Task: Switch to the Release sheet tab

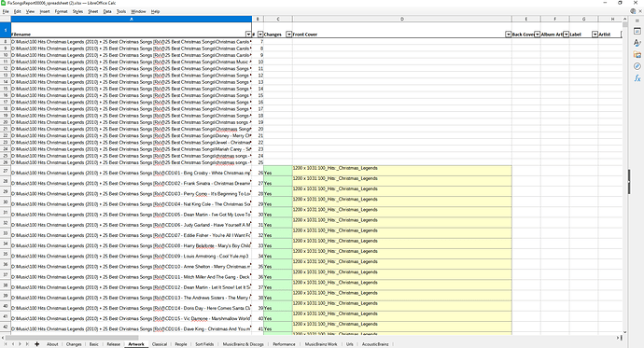Action: click(x=113, y=344)
